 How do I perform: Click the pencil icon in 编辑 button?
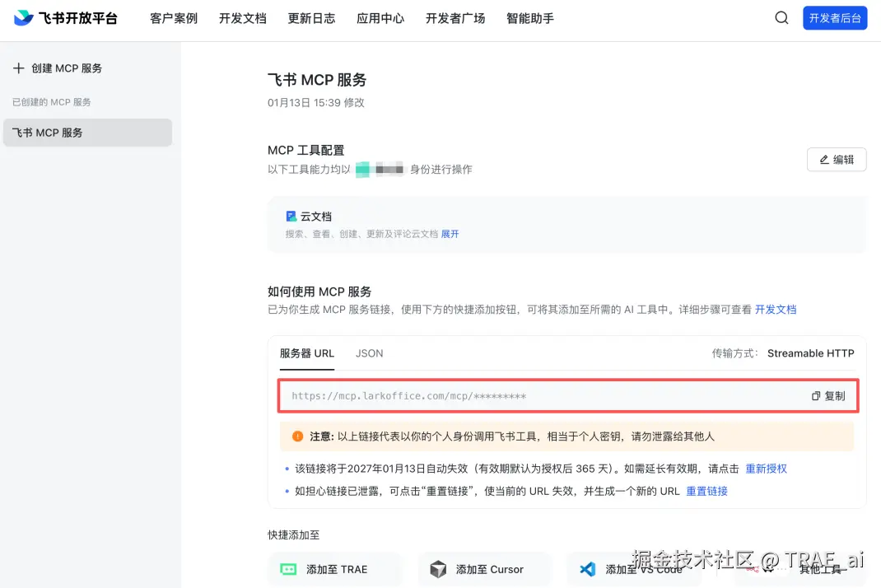click(824, 160)
